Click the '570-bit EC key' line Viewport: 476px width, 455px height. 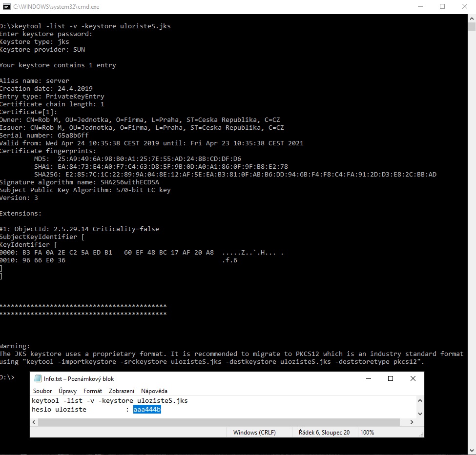(x=85, y=190)
